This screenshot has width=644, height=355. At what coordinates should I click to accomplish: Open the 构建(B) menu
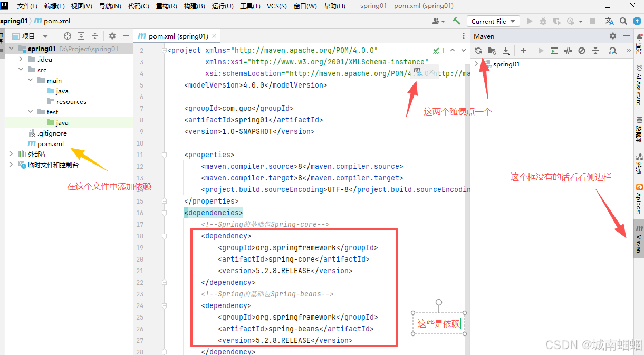point(194,6)
